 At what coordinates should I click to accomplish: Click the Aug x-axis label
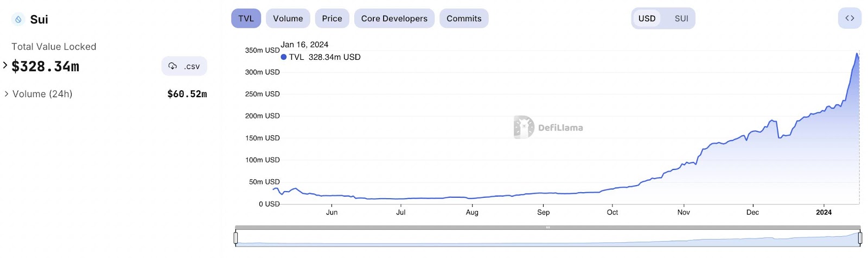click(472, 212)
